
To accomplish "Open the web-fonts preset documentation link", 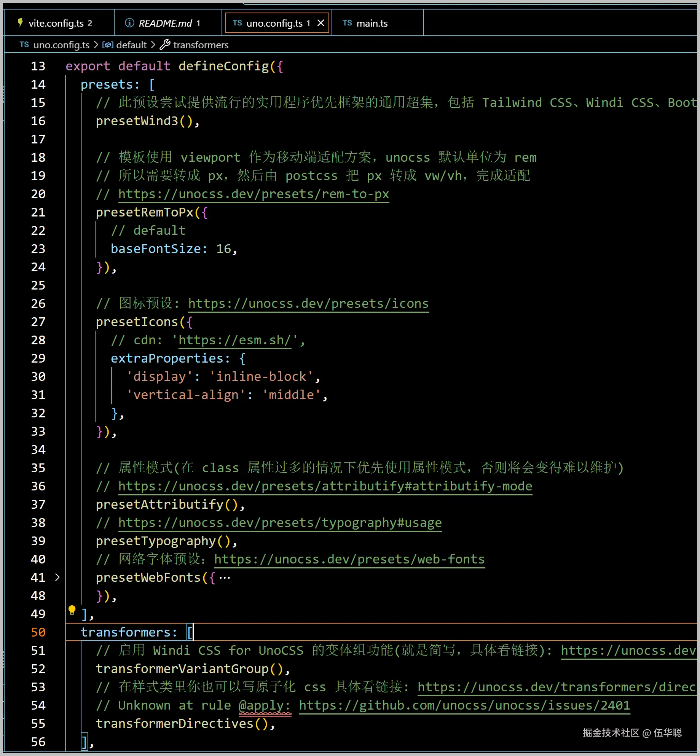I will coord(349,559).
